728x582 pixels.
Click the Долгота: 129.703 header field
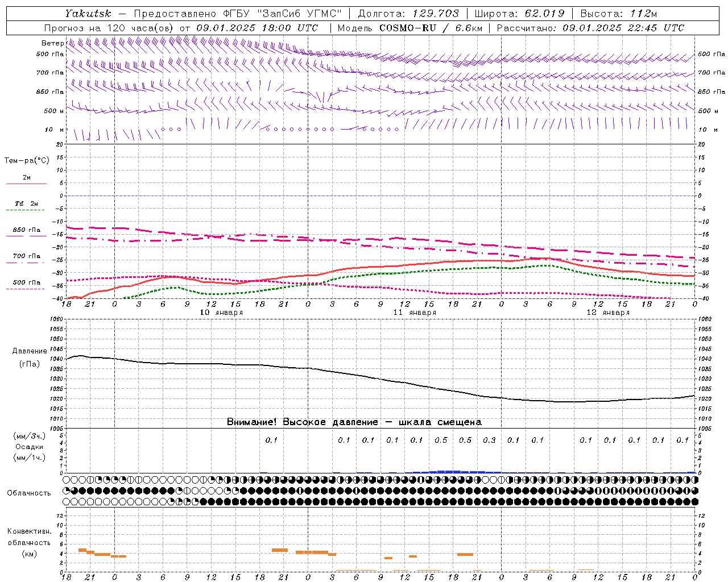point(408,14)
